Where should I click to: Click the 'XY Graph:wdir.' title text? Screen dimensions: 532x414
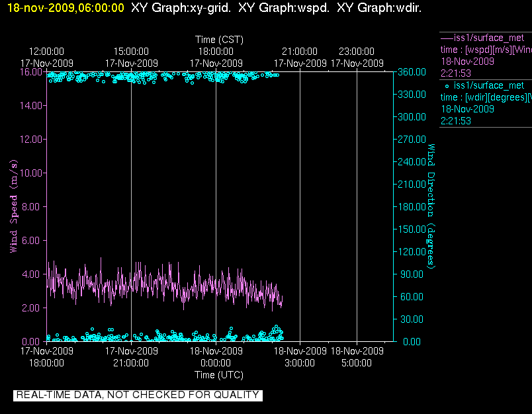coord(379,8)
